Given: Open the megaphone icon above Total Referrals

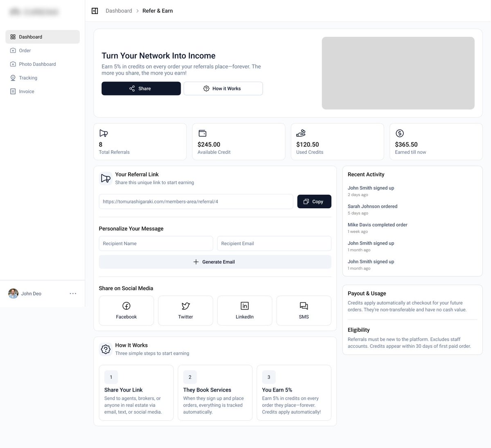Looking at the screenshot, I should point(104,133).
